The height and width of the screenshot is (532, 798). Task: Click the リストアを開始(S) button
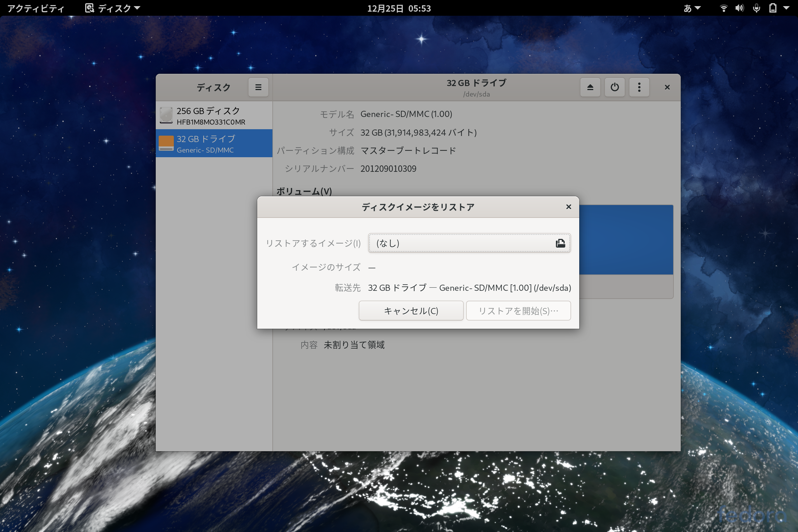(x=518, y=310)
